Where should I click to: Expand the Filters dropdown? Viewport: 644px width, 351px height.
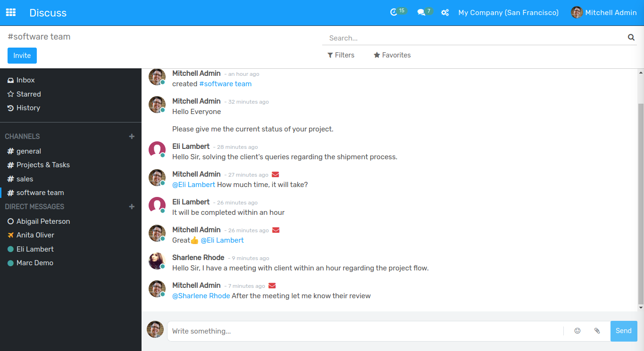pyautogui.click(x=341, y=55)
